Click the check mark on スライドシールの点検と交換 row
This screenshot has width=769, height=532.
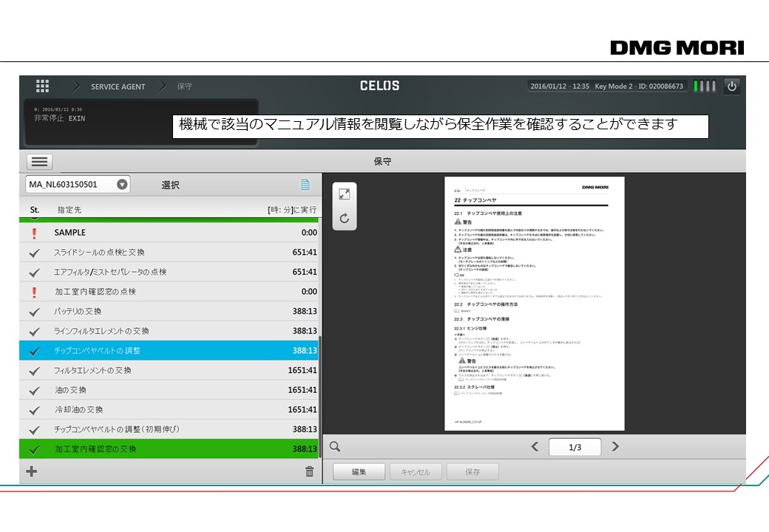tap(34, 253)
